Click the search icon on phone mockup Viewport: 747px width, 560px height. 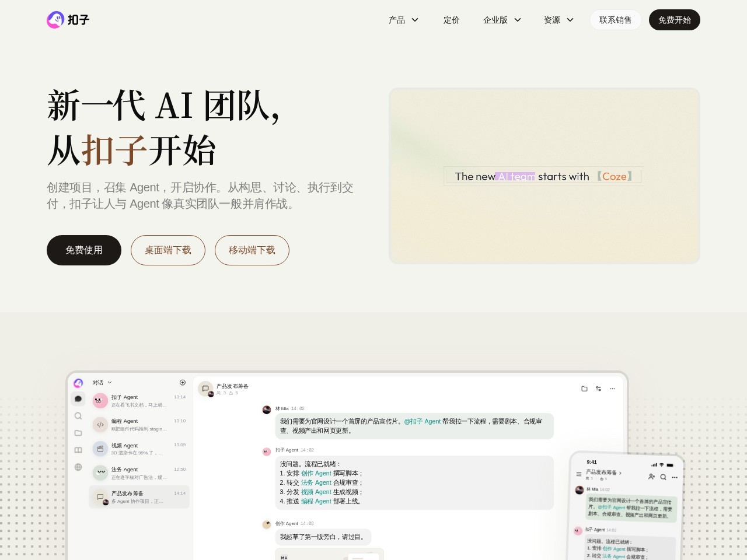point(663,477)
